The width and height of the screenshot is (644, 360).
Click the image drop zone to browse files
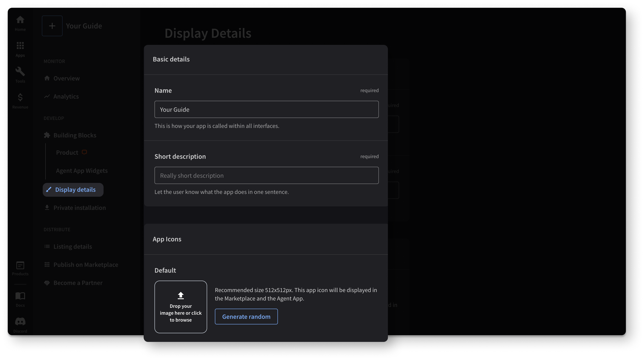coord(181,307)
